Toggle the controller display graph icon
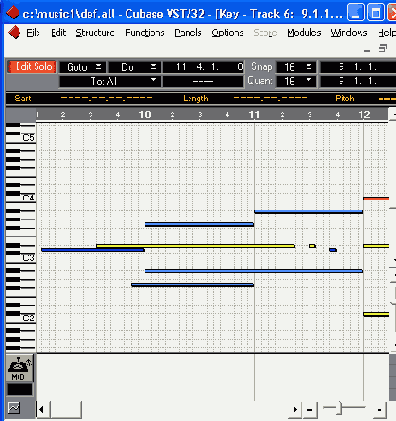This screenshot has height=421, width=396. pyautogui.click(x=14, y=408)
